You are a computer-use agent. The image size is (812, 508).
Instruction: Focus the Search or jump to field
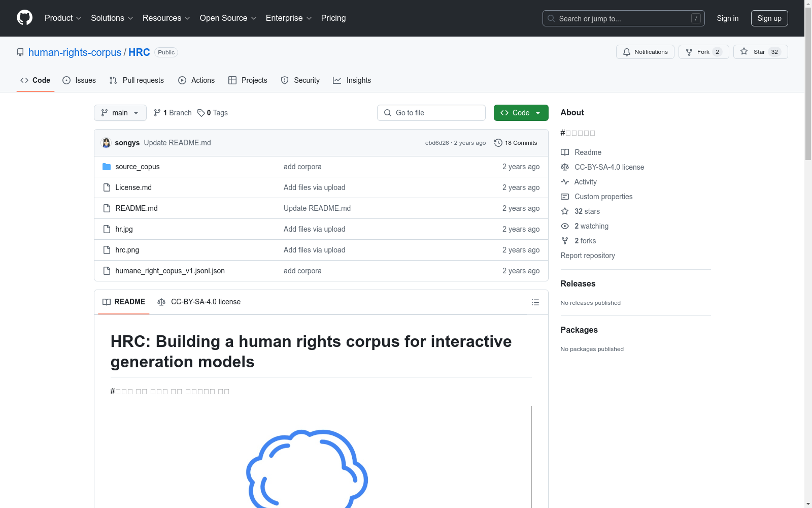click(624, 18)
